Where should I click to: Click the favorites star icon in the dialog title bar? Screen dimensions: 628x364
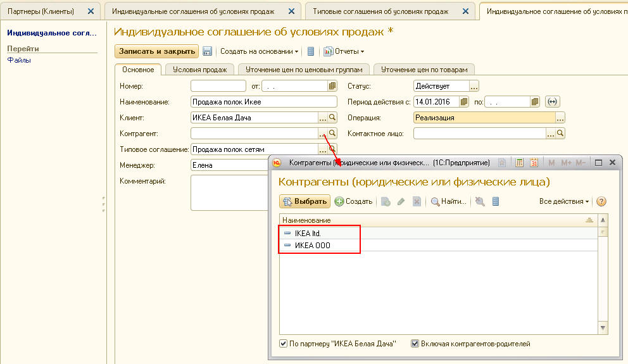pos(502,163)
